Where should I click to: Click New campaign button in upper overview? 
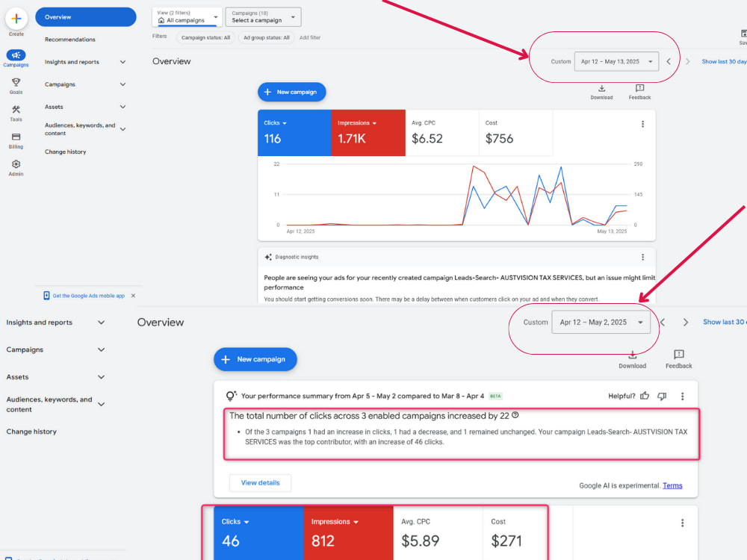coord(291,92)
